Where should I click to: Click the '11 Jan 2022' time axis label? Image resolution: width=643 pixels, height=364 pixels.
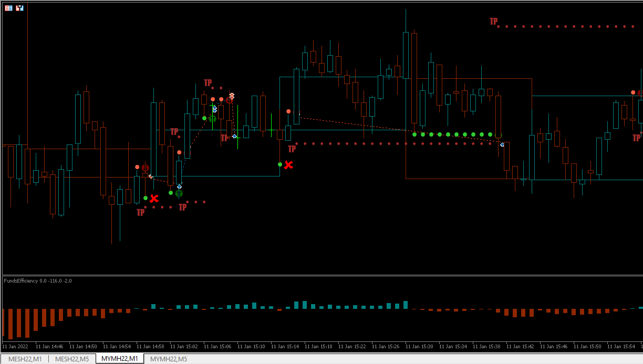[16, 347]
